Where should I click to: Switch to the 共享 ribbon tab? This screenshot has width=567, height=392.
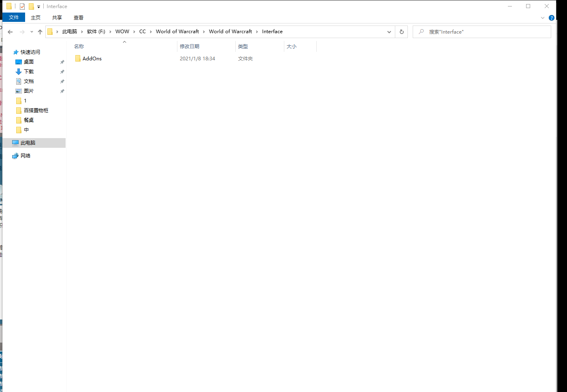[57, 18]
